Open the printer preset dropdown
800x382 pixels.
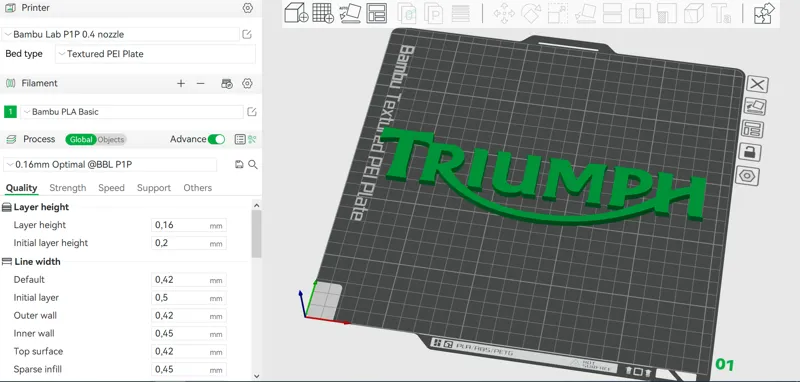point(121,35)
